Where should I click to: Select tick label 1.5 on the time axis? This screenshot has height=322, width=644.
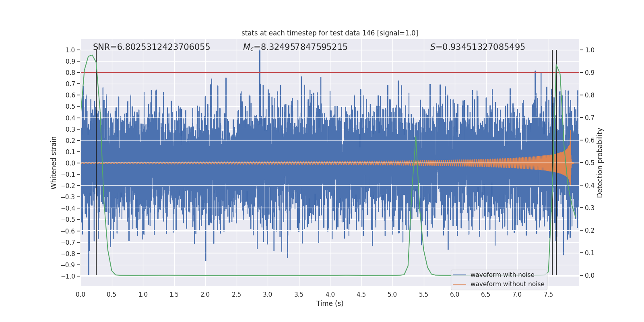174,295
